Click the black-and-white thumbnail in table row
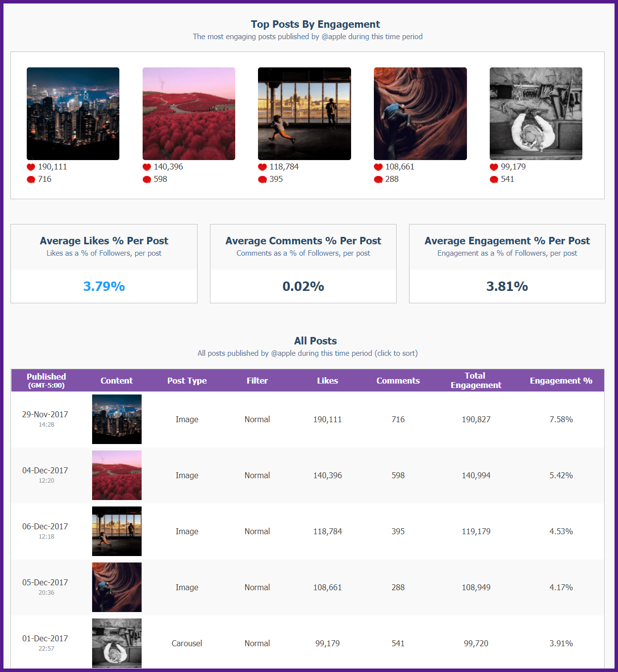The height and width of the screenshot is (672, 618). click(x=117, y=643)
